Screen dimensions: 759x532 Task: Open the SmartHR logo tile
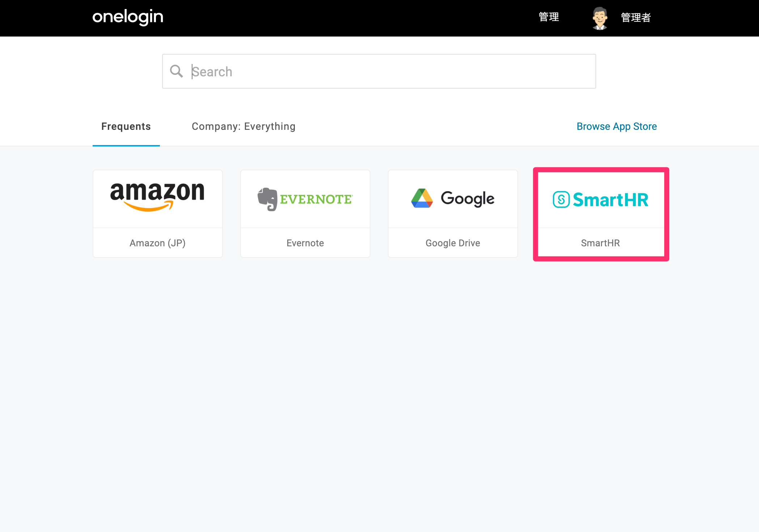pos(601,199)
